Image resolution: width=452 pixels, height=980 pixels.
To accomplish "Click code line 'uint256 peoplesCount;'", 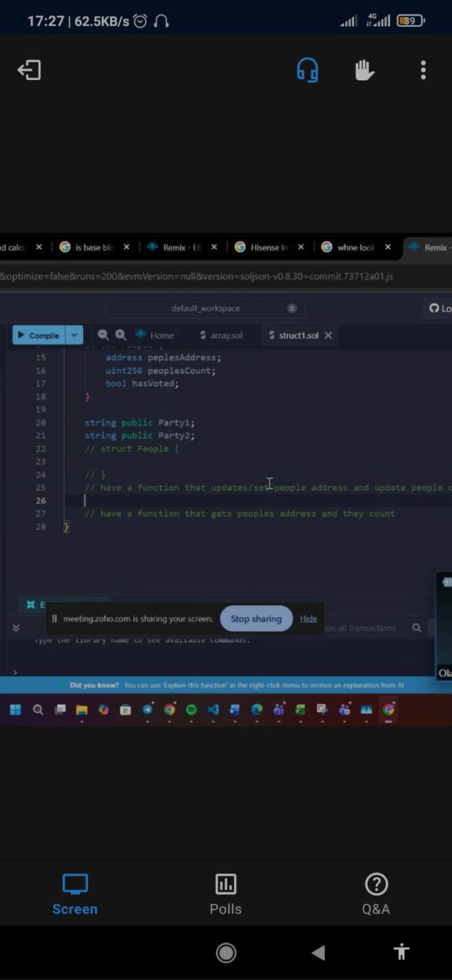I will tap(160, 371).
